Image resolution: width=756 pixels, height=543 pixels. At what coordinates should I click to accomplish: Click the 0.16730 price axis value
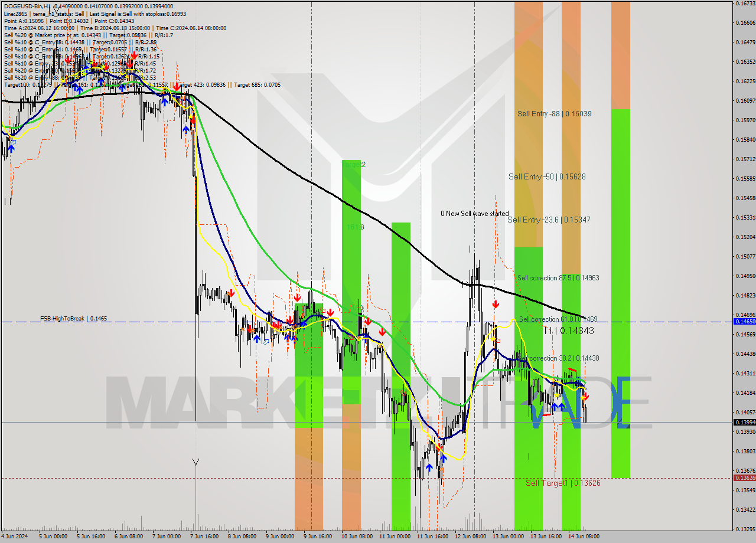coord(745,4)
